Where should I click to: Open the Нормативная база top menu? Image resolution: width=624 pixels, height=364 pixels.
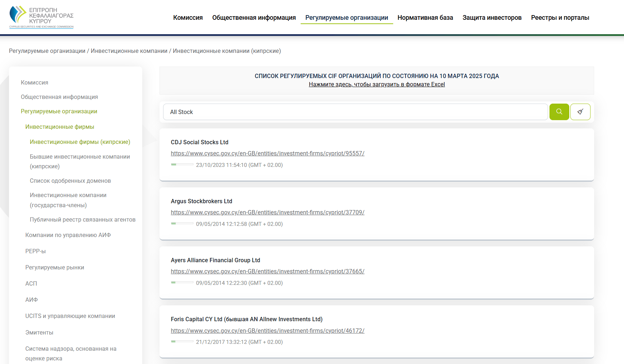pyautogui.click(x=425, y=18)
